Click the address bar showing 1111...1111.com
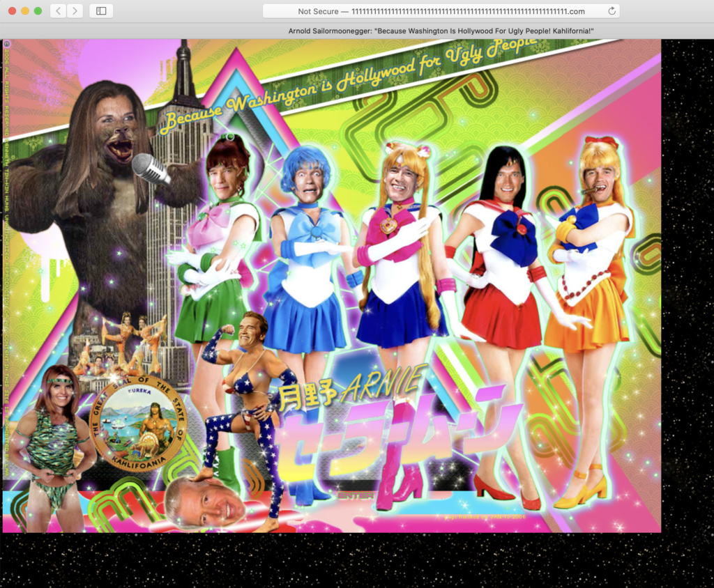 point(441,11)
